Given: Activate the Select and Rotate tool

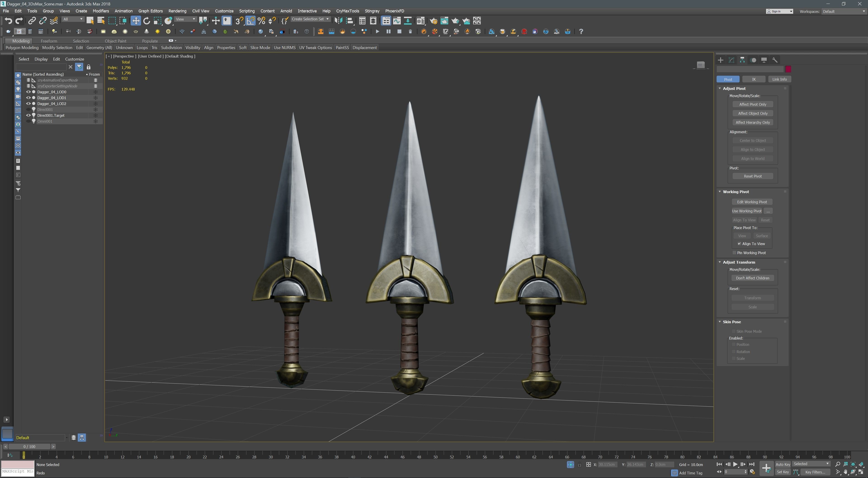Looking at the screenshot, I should 146,21.
